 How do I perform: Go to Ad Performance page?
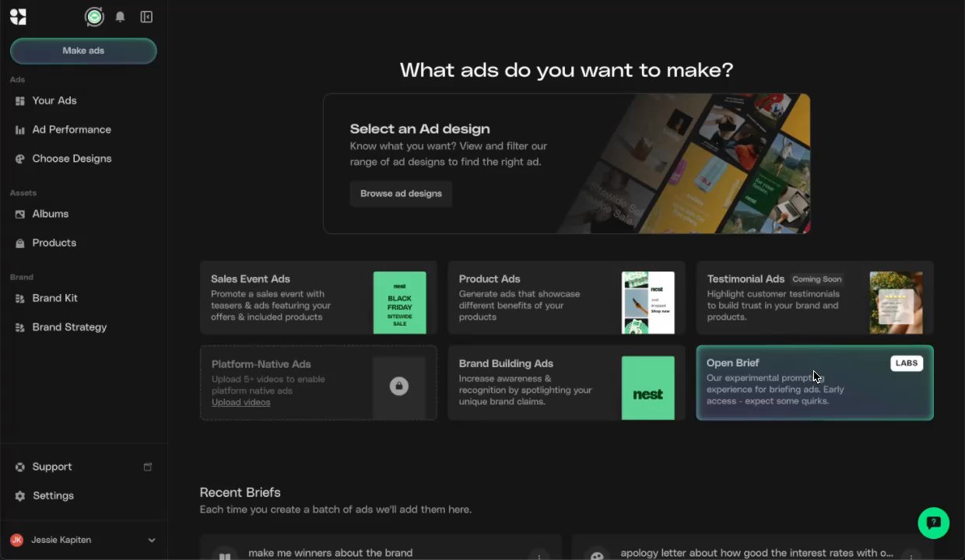(71, 129)
